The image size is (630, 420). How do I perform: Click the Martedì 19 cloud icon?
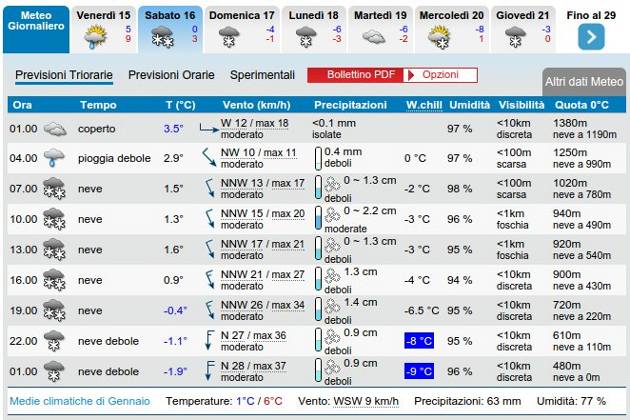373,37
